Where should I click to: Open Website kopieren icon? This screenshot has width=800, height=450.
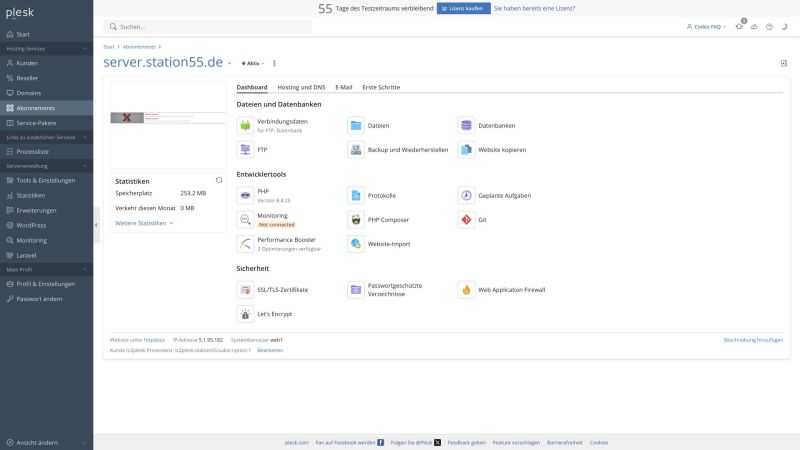[x=466, y=149]
